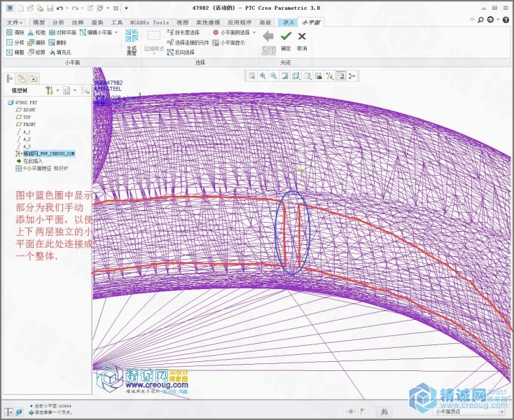Open the model tree show list dropdown
Viewport: 514px width, 420px height.
69,90
